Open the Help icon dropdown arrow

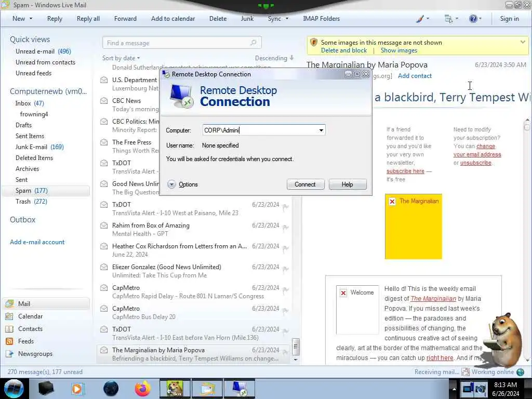click(480, 19)
